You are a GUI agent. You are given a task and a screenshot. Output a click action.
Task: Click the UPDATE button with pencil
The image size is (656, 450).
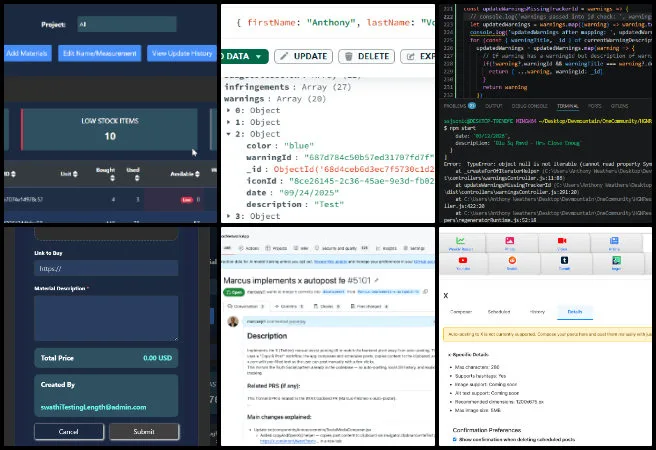coord(303,56)
